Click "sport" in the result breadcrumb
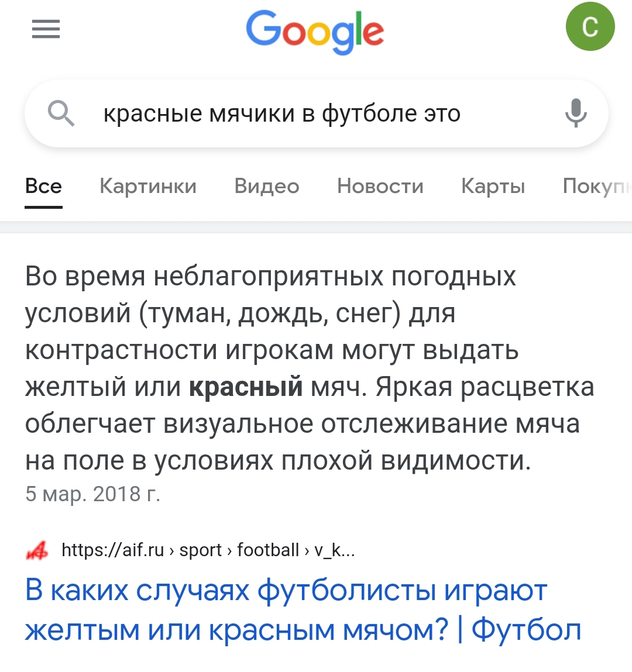The width and height of the screenshot is (632, 672). [200, 550]
